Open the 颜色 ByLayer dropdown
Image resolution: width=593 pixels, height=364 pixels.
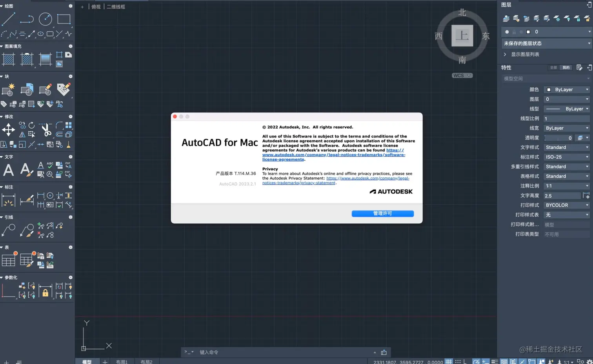pyautogui.click(x=567, y=90)
